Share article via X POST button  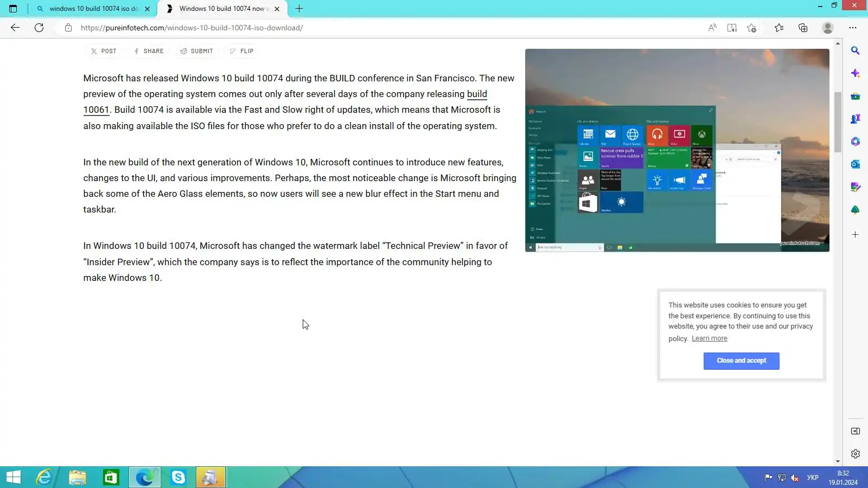(104, 51)
